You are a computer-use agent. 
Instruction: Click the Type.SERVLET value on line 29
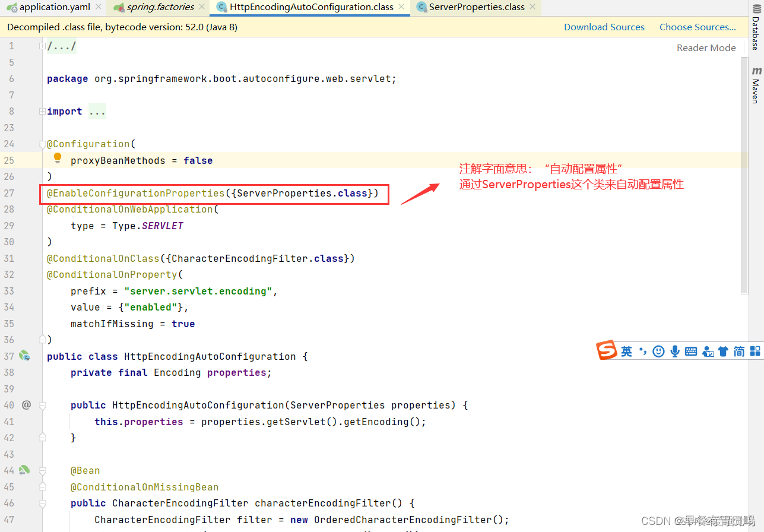click(148, 226)
